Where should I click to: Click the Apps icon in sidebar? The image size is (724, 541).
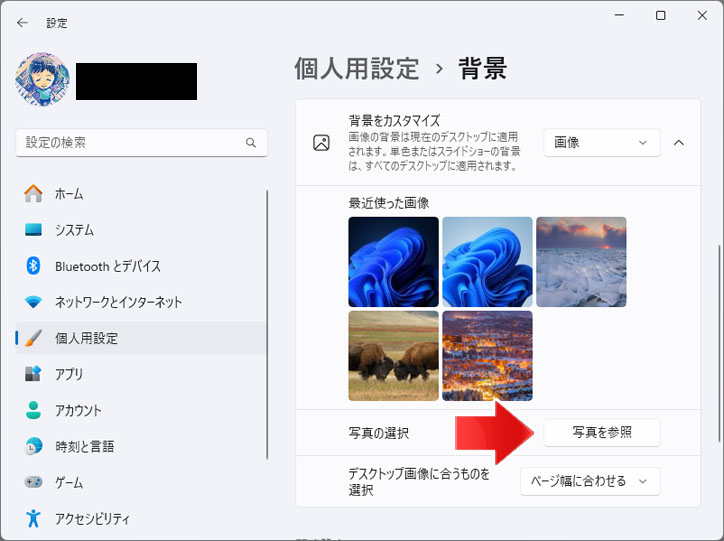tap(33, 373)
